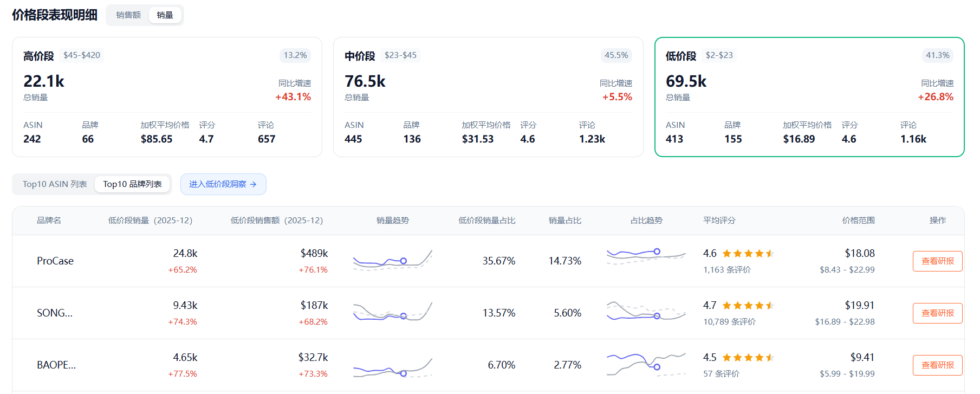Click the 平均评分 column header
980x394 pixels.
[x=719, y=221]
